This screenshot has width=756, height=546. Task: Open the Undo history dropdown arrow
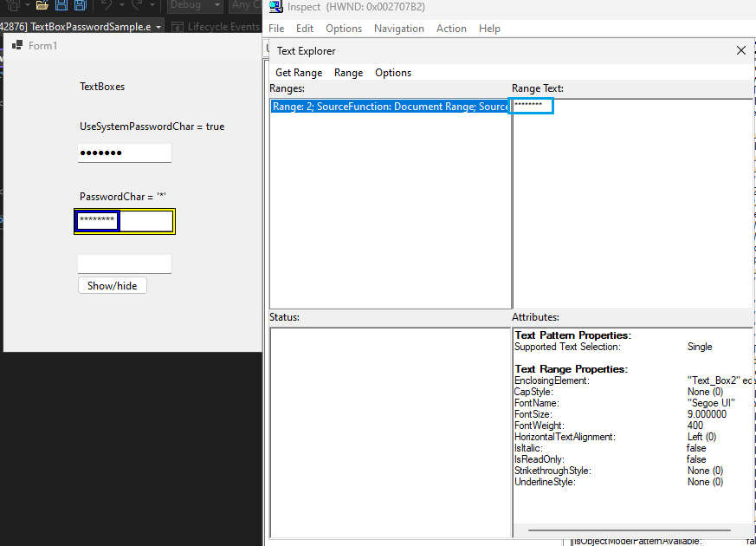pyautogui.click(x=122, y=5)
